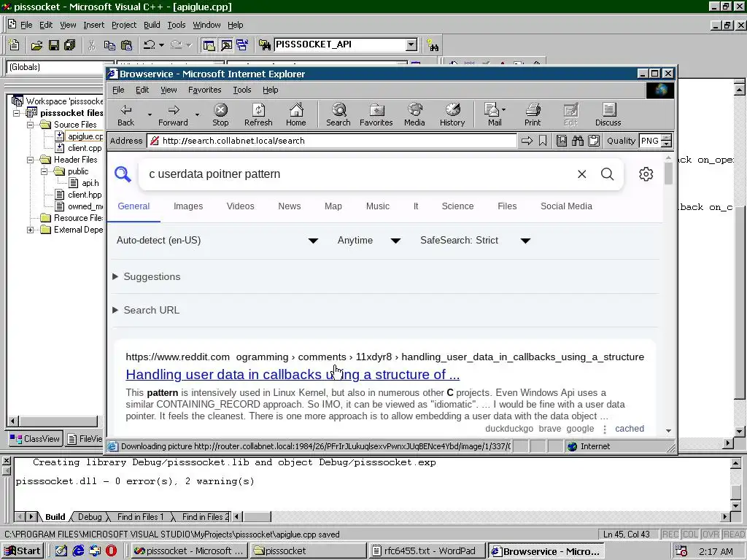Click the blue magnifier logo left of the query
This screenshot has width=747, height=560.
(123, 174)
